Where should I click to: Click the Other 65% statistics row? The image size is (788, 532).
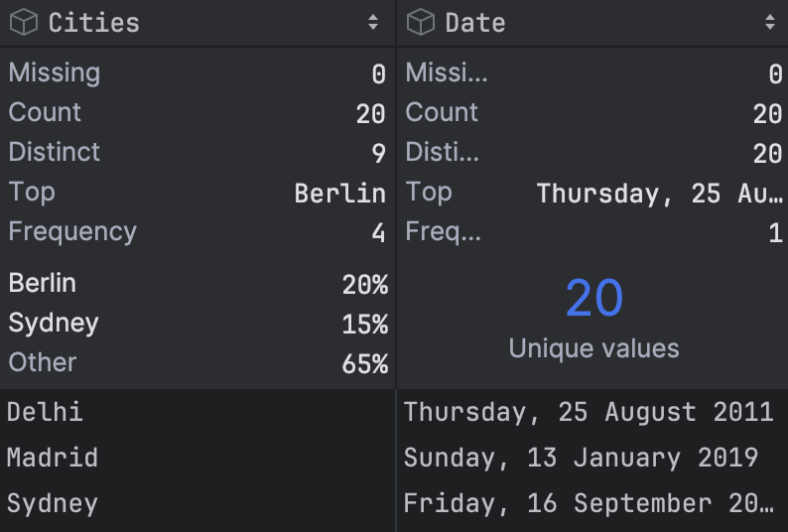[198, 363]
